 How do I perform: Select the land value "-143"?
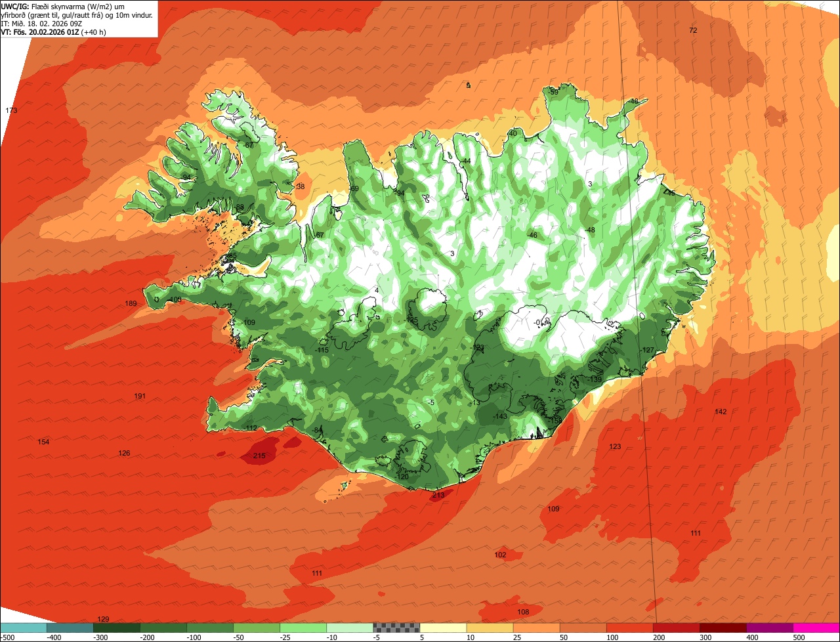pos(499,416)
